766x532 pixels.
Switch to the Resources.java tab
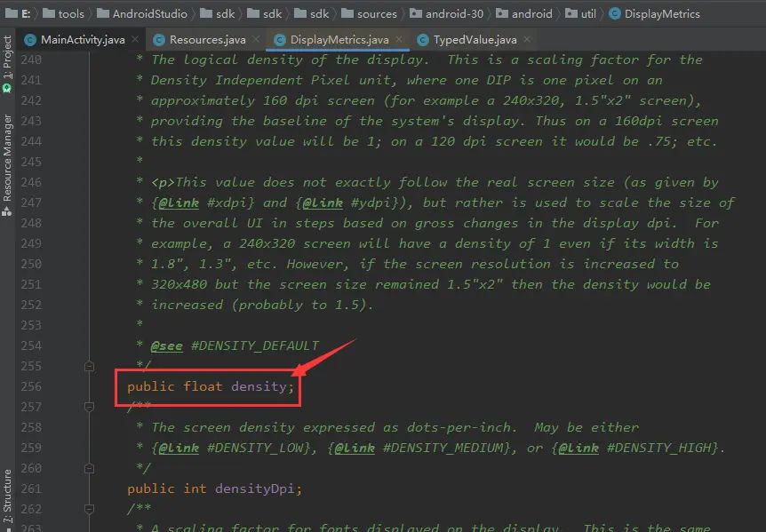[207, 40]
